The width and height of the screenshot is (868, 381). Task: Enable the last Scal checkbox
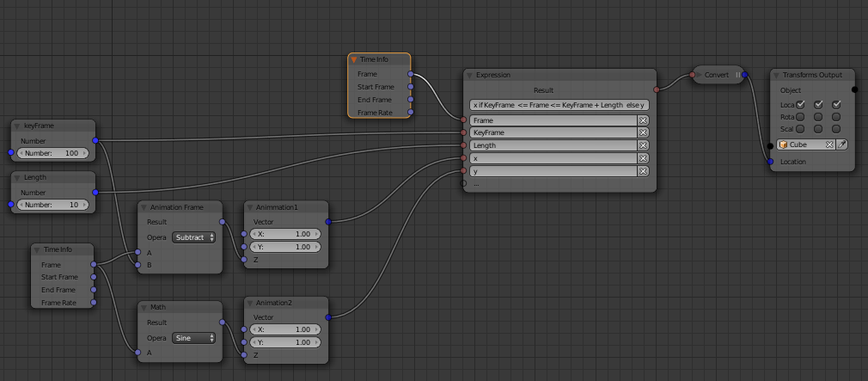pyautogui.click(x=836, y=129)
